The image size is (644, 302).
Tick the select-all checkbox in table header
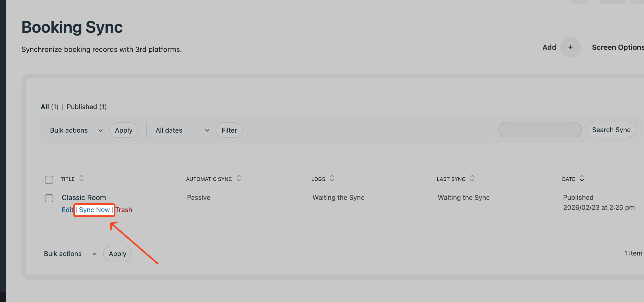(49, 180)
